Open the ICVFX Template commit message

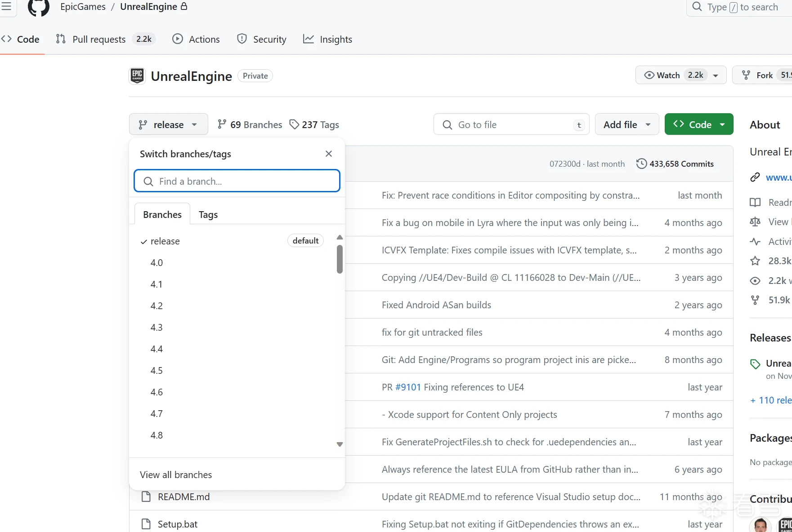pyautogui.click(x=509, y=250)
